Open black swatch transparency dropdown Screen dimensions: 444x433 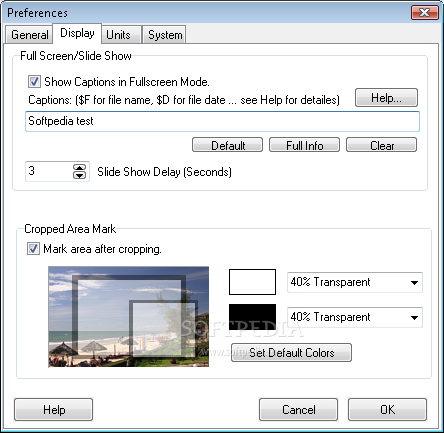coord(355,317)
